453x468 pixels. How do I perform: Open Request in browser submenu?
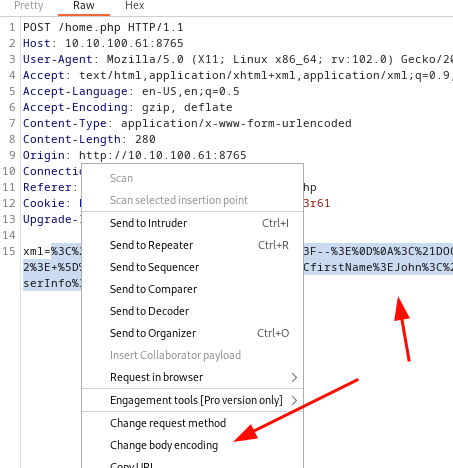(x=192, y=377)
